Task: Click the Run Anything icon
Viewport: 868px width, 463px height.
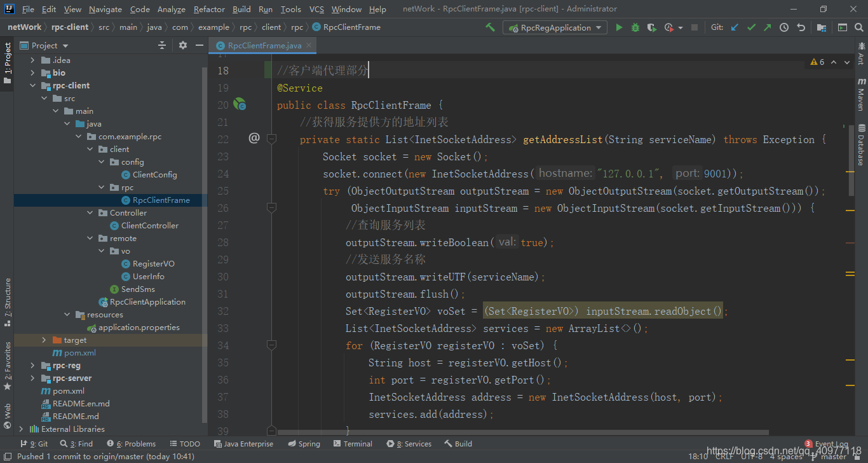Action: [x=843, y=27]
